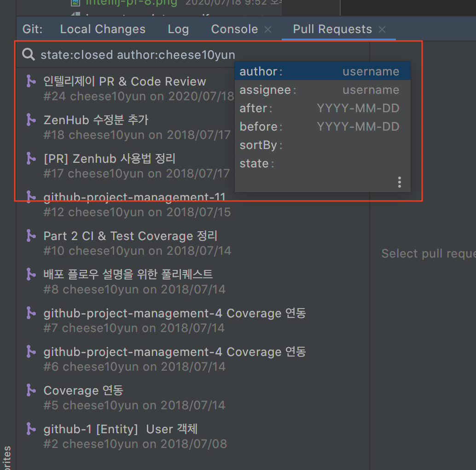Click the merge icon beside pull request #6
Image resolution: width=476 pixels, height=470 pixels.
[x=31, y=351]
